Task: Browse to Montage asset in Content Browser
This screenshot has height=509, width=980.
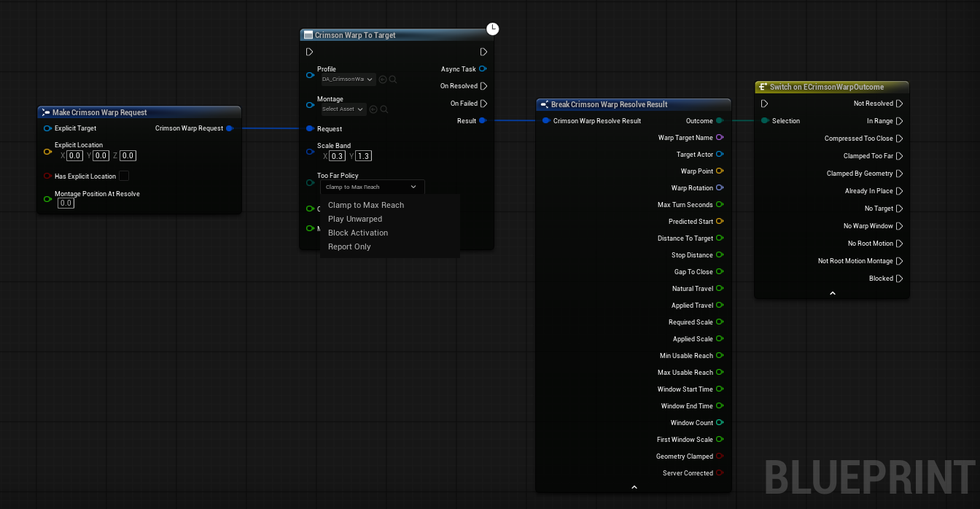Action: coord(384,109)
